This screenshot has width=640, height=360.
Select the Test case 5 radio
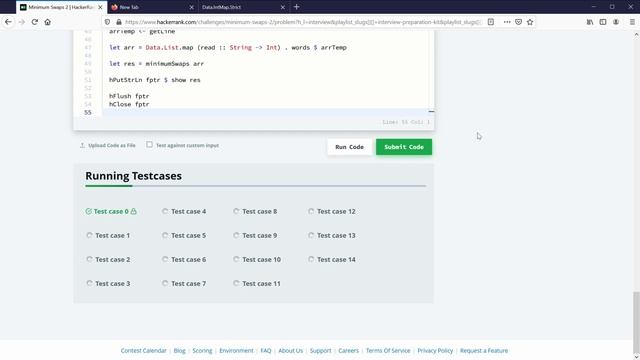[165, 235]
